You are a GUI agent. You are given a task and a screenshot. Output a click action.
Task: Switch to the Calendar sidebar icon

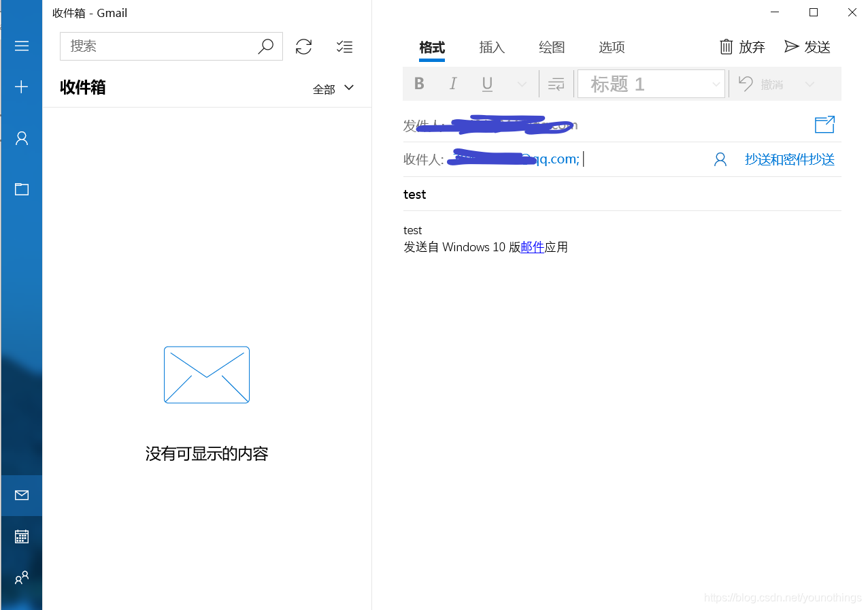[x=21, y=536]
